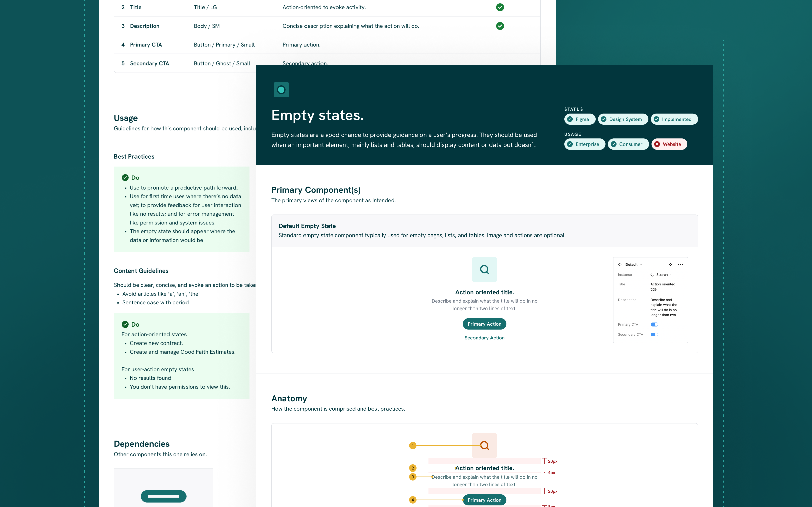The height and width of the screenshot is (507, 812).
Task: Click the teal circle logo icon
Action: [x=281, y=90]
